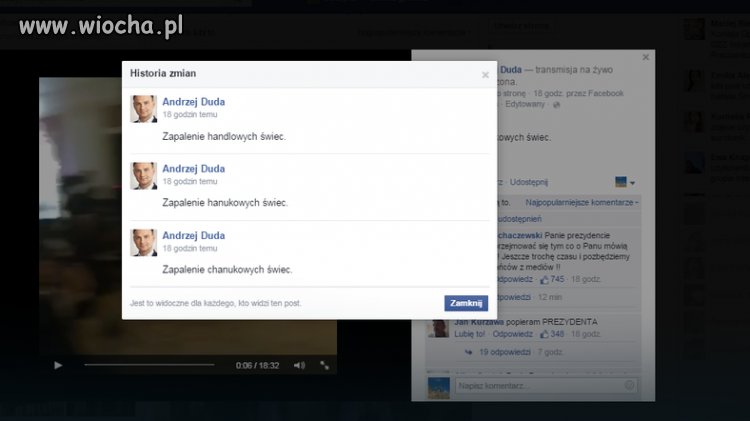Select text 'Zapalenie chanukowych świec.'
Image resolution: width=750 pixels, height=421 pixels.
(x=227, y=270)
